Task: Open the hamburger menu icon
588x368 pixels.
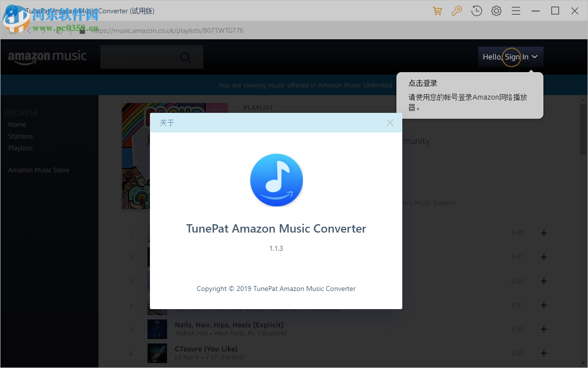Action: pos(515,10)
